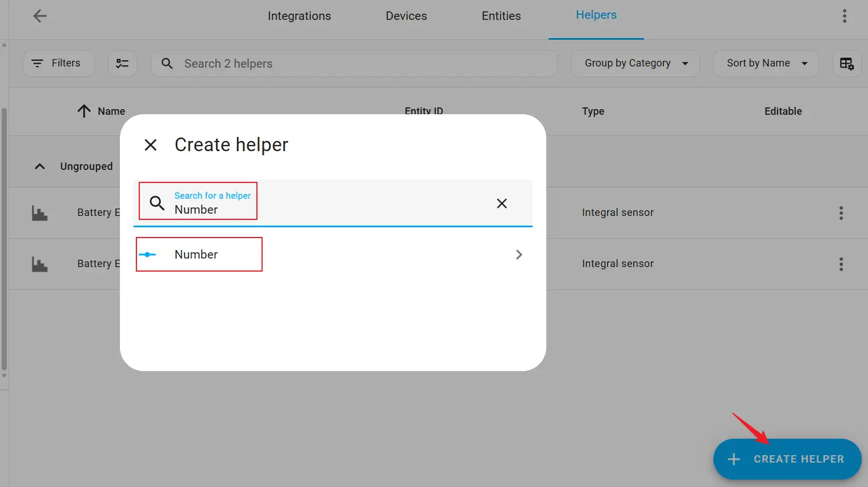This screenshot has height=487, width=868.
Task: Open first Integral sensor row menu
Action: click(841, 213)
